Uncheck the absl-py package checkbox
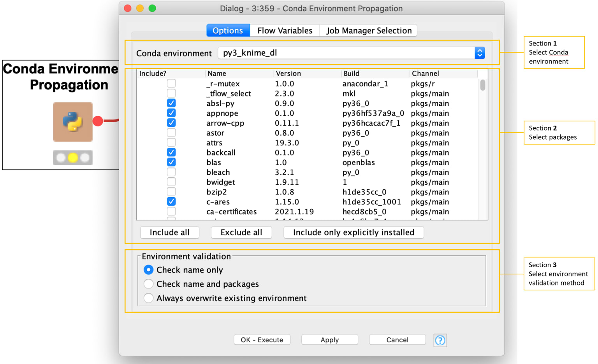Image resolution: width=598 pixels, height=364 pixels. [x=171, y=103]
